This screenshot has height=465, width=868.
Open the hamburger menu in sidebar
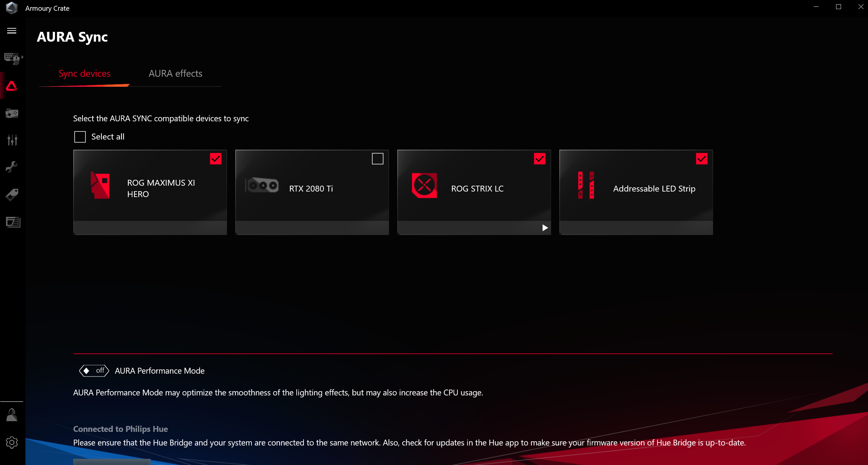coord(12,31)
